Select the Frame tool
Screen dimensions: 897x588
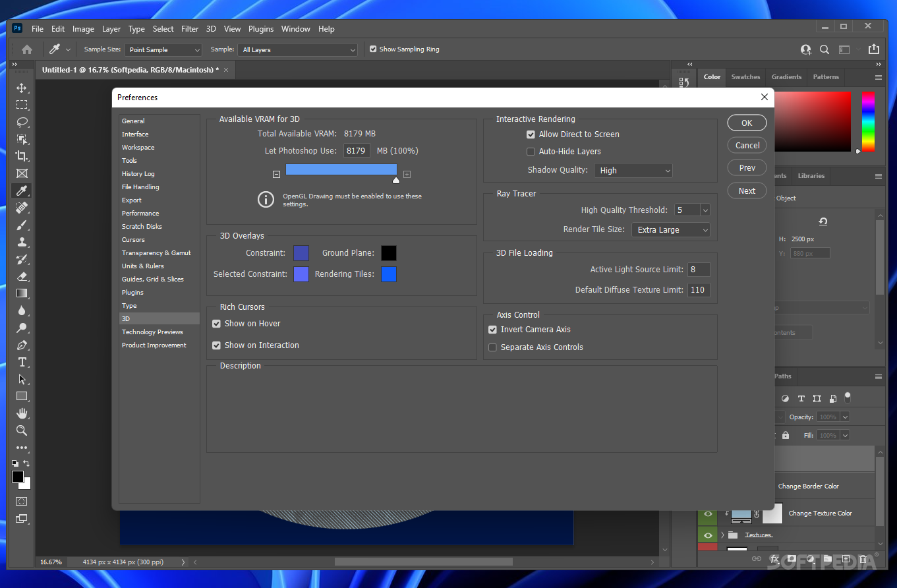[x=22, y=173]
